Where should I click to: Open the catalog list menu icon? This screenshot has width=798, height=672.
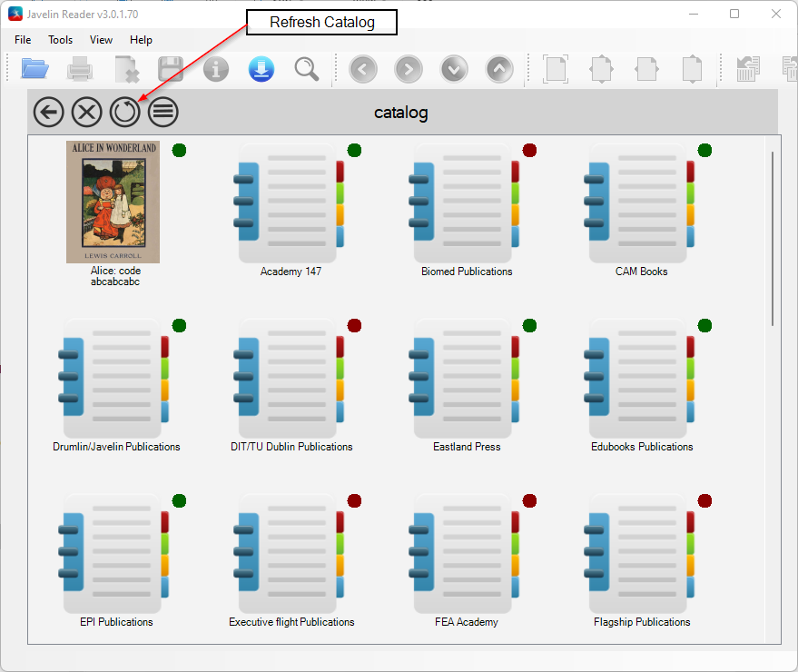(163, 112)
